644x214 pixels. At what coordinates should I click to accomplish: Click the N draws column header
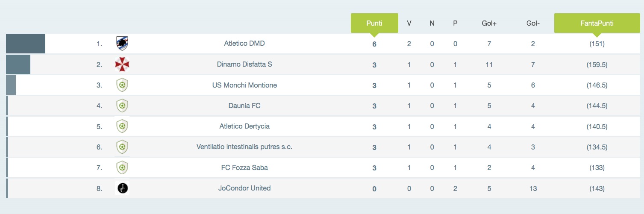[x=432, y=23]
